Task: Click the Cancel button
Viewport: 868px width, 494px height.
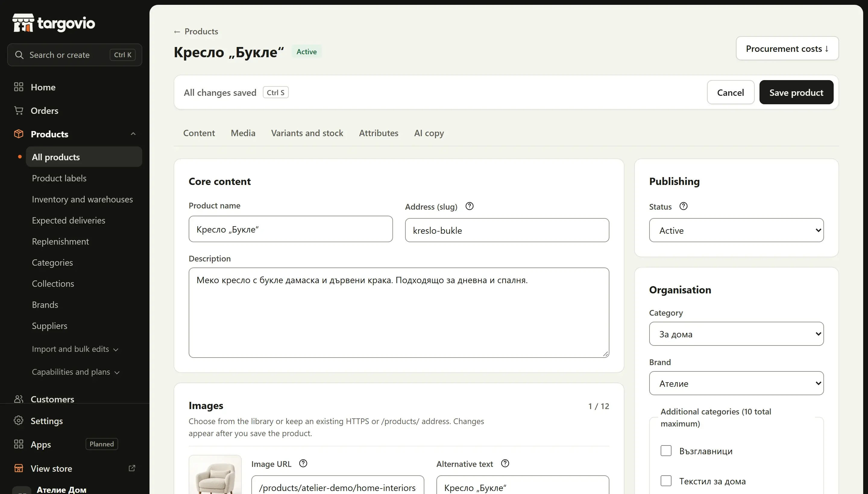Action: [x=731, y=92]
